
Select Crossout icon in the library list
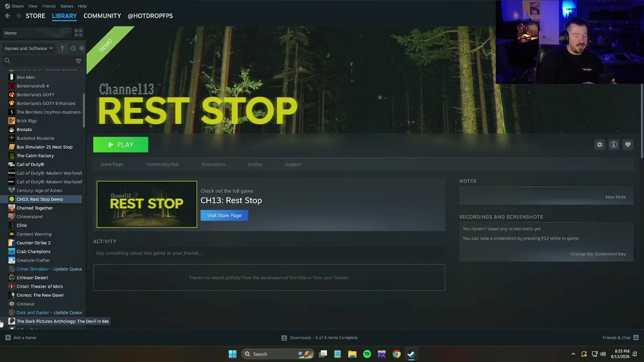coord(12,304)
